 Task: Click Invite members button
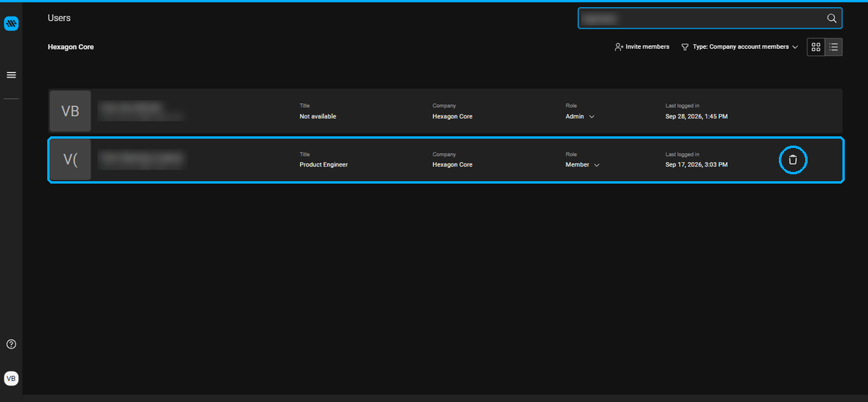[642, 47]
